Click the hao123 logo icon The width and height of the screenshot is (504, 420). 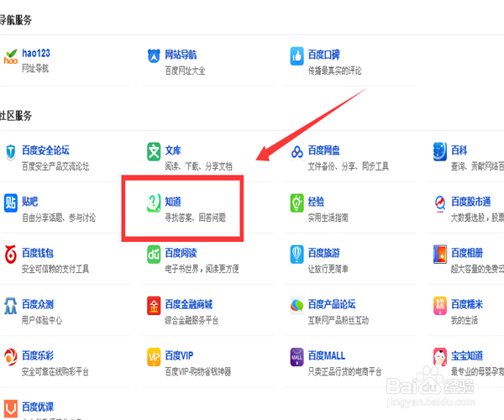[11, 56]
